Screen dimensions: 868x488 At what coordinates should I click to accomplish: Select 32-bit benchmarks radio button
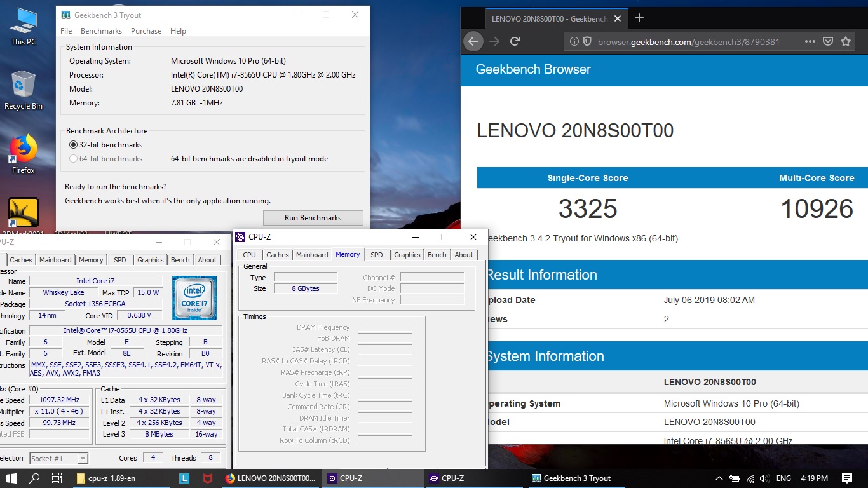(74, 145)
